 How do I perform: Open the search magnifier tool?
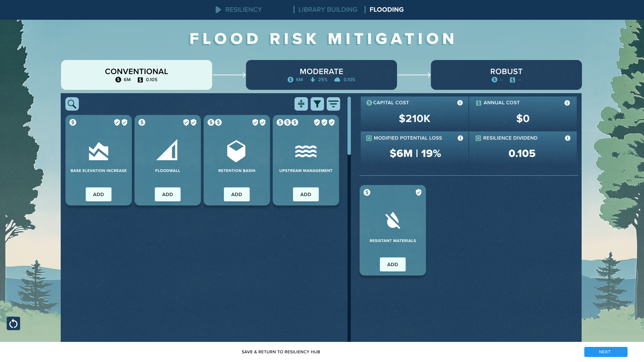pos(72,104)
